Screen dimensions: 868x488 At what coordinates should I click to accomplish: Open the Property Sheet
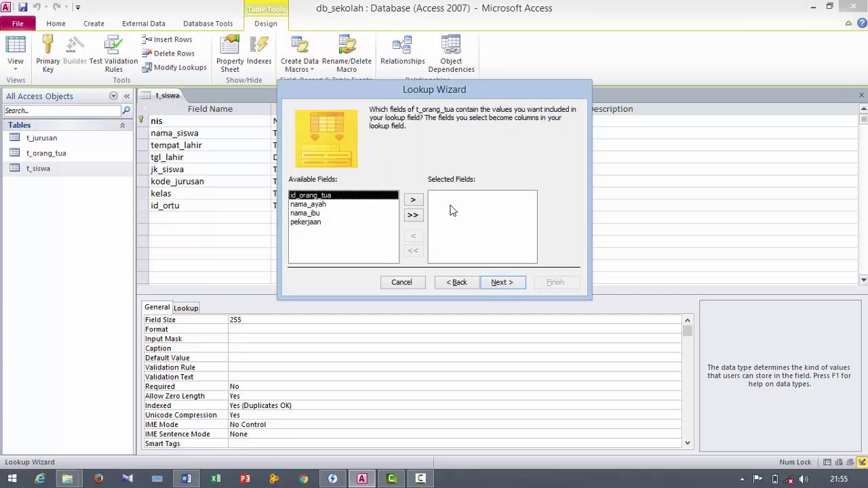(230, 54)
